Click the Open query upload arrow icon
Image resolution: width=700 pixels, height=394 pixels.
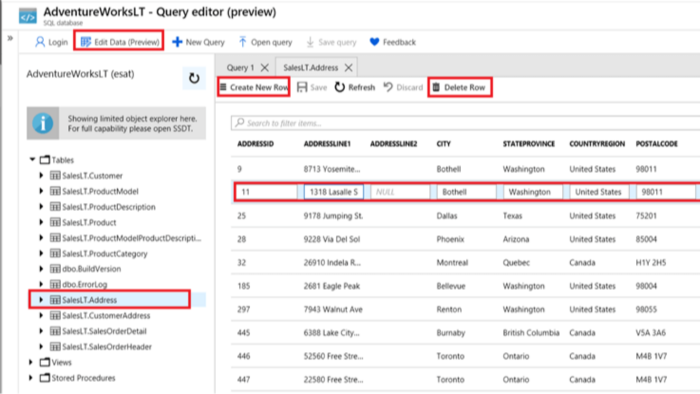tap(242, 42)
